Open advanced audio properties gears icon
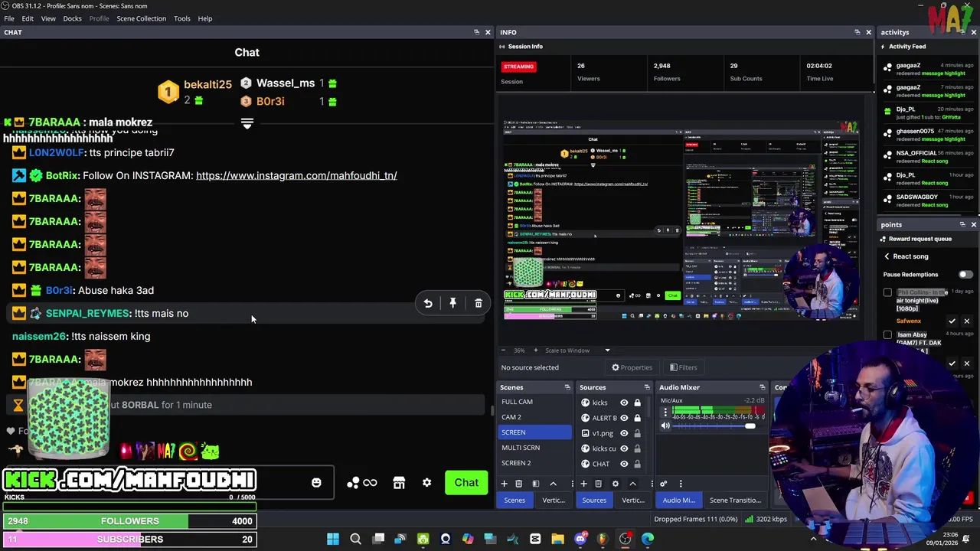 tap(663, 484)
